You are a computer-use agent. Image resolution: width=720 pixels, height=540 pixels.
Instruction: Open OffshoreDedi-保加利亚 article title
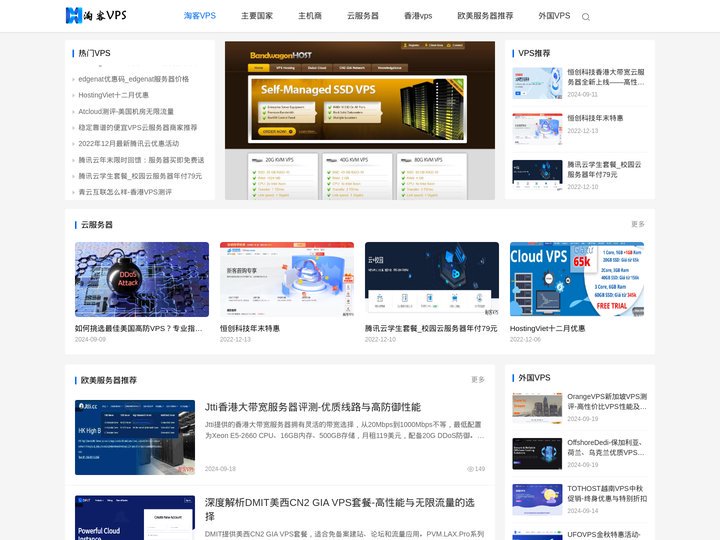605,447
